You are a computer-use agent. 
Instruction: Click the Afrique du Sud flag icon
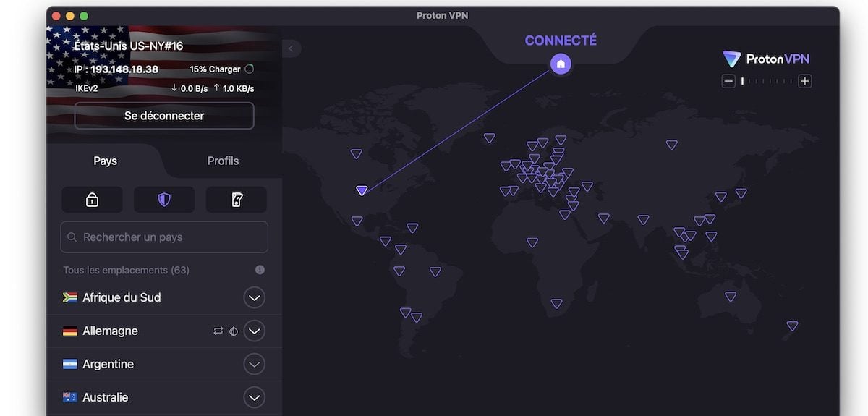point(70,297)
